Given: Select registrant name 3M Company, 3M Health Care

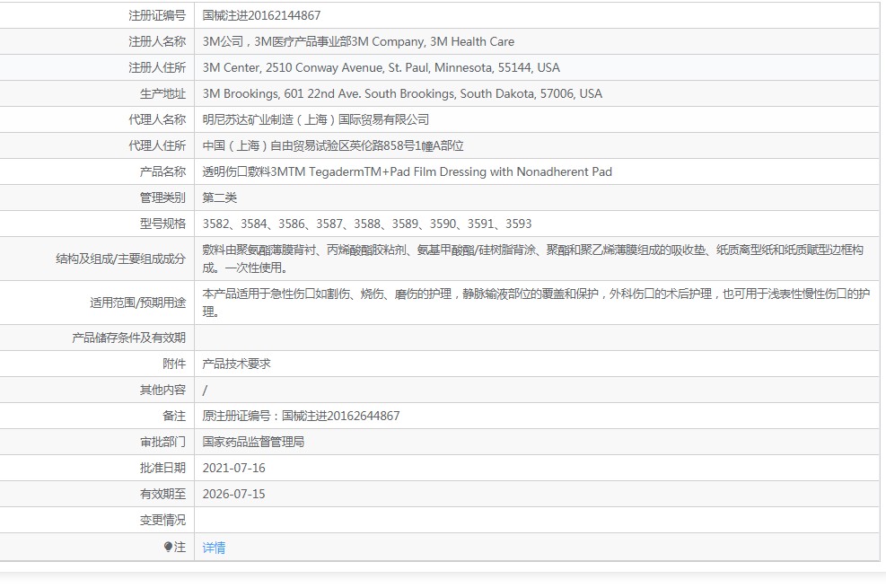Looking at the screenshot, I should point(358,42).
